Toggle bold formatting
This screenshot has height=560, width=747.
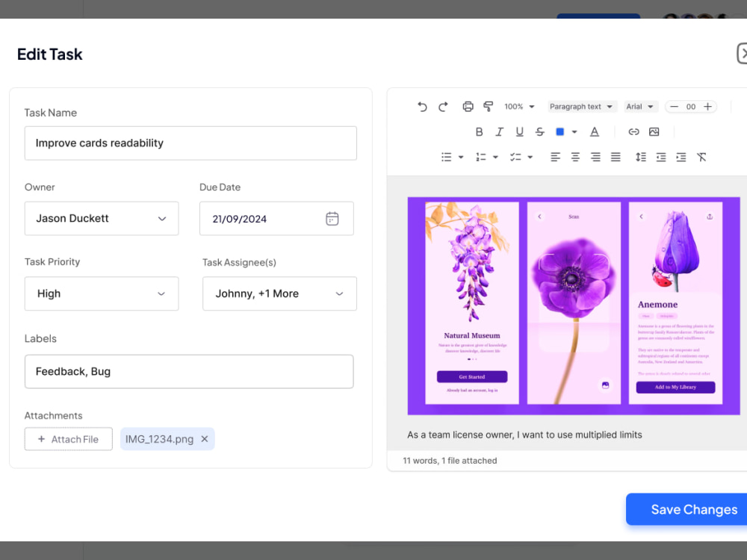click(x=480, y=132)
